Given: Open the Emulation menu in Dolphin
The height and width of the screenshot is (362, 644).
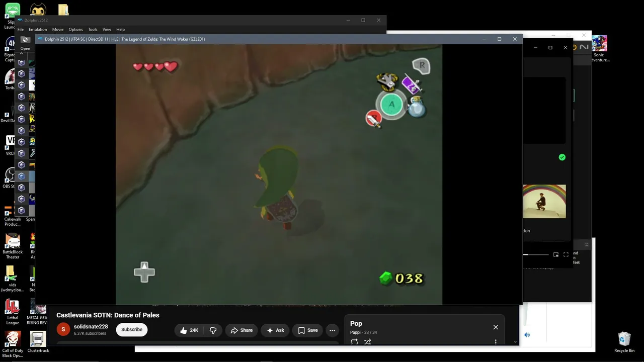Looking at the screenshot, I should [38, 30].
